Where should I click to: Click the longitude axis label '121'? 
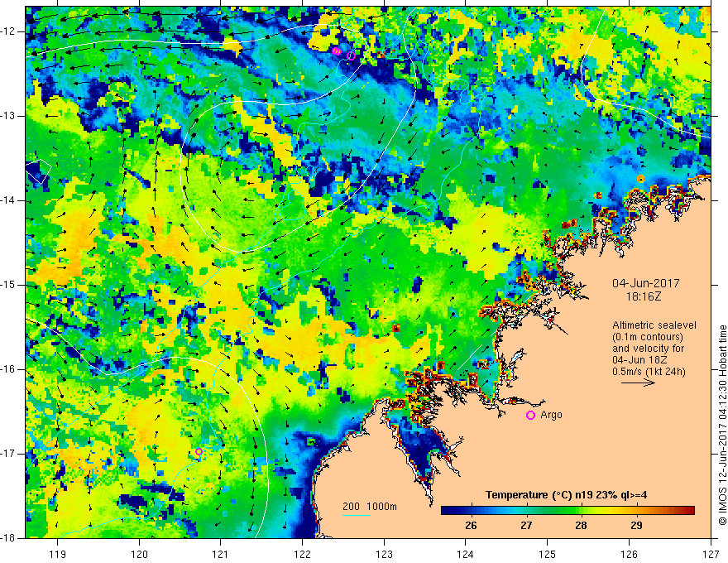click(221, 554)
